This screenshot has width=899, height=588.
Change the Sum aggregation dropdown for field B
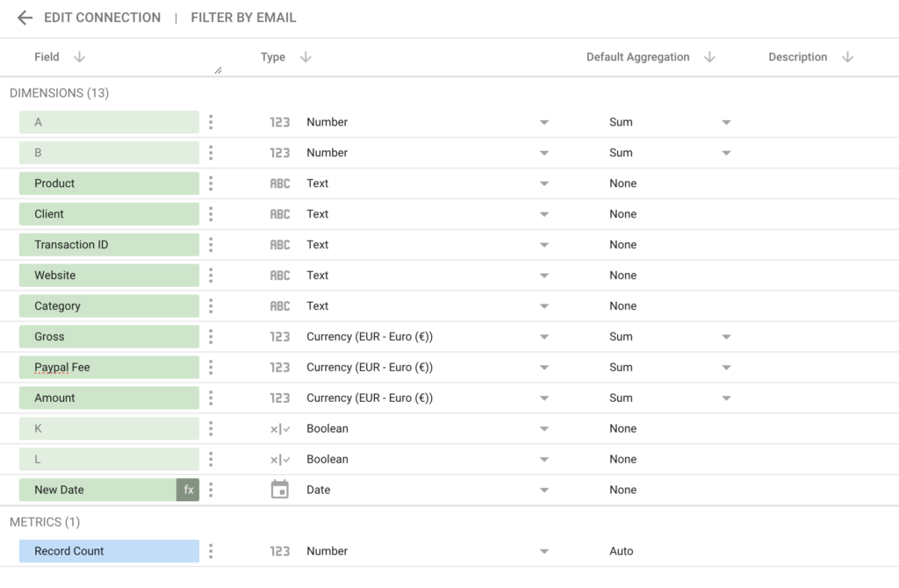[x=726, y=152]
